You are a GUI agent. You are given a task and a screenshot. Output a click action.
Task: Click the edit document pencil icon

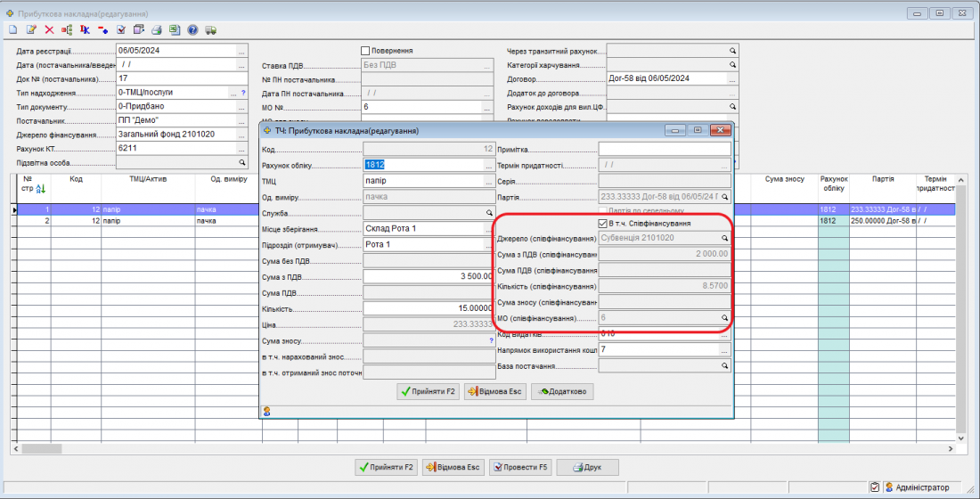[31, 29]
